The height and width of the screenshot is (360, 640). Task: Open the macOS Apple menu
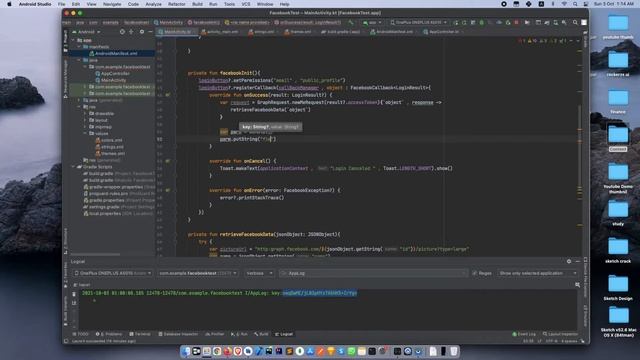click(9, 4)
